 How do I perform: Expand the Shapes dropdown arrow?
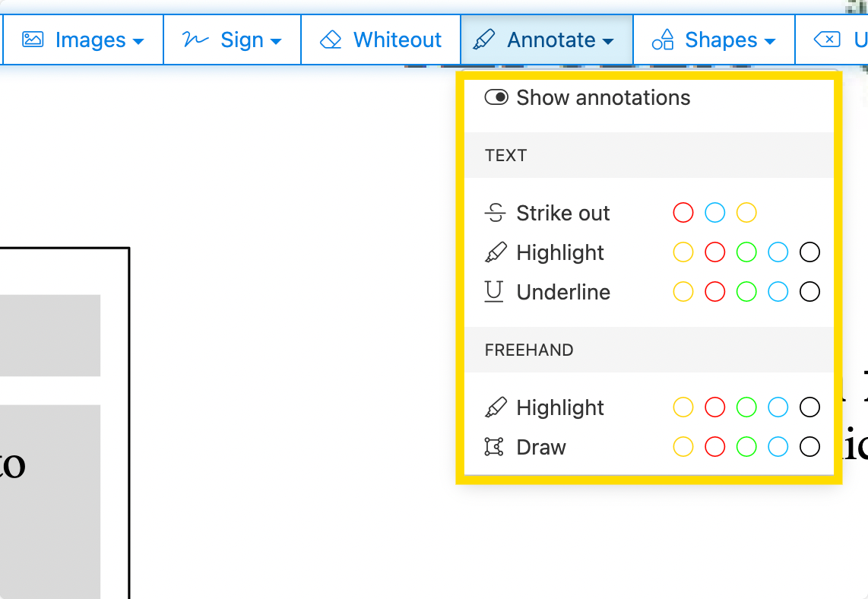click(x=769, y=41)
